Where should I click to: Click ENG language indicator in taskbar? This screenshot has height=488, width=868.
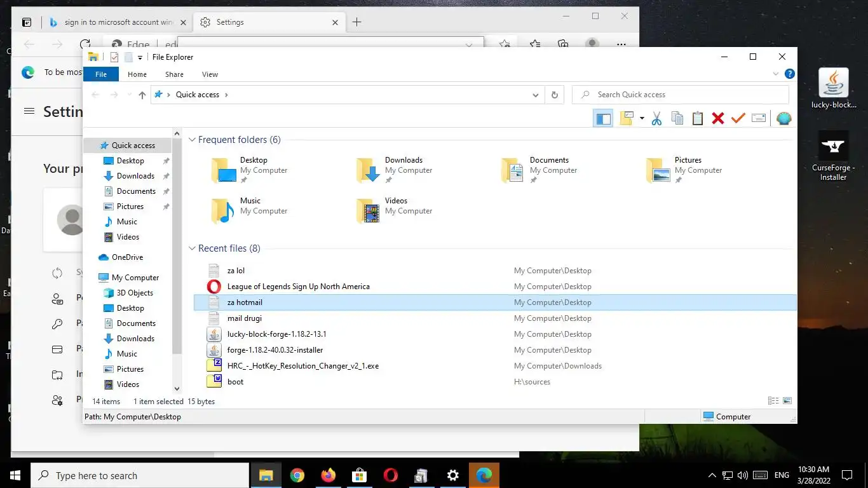[782, 475]
